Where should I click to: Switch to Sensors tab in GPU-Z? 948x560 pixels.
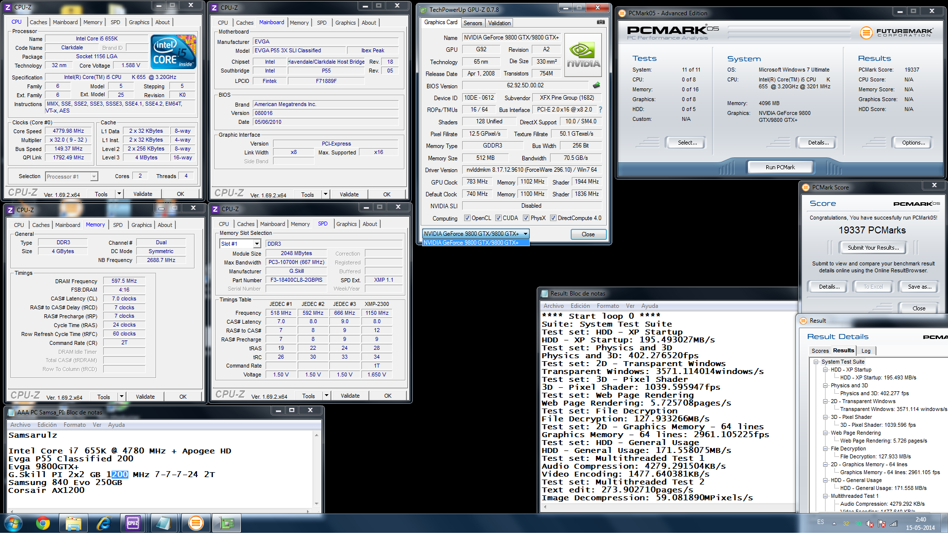click(473, 23)
